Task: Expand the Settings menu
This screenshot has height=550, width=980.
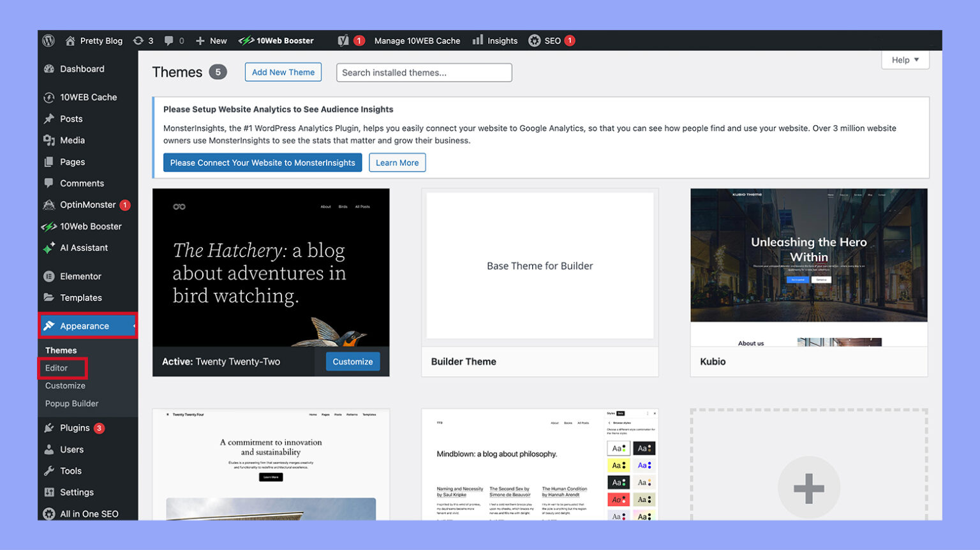Action: (75, 492)
